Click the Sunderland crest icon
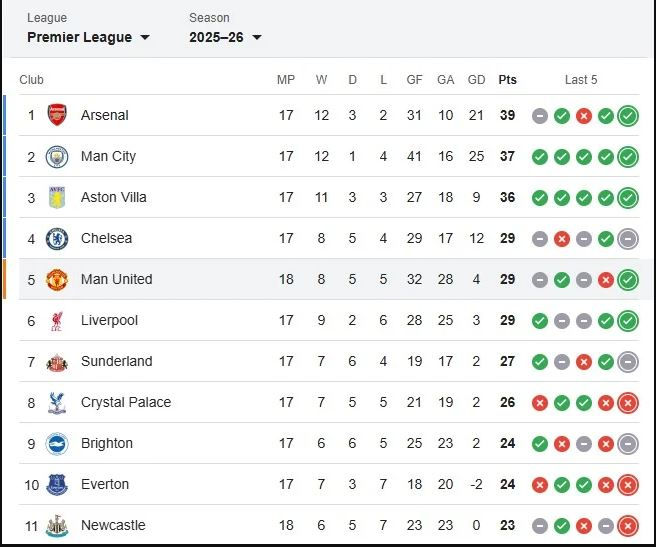656x547 pixels. click(x=57, y=361)
